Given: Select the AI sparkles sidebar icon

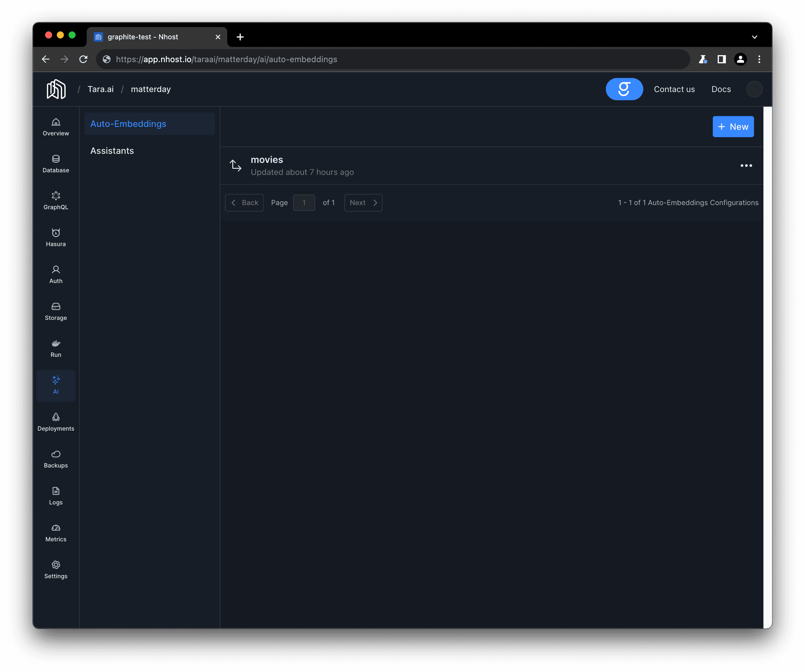Looking at the screenshot, I should 55,385.
